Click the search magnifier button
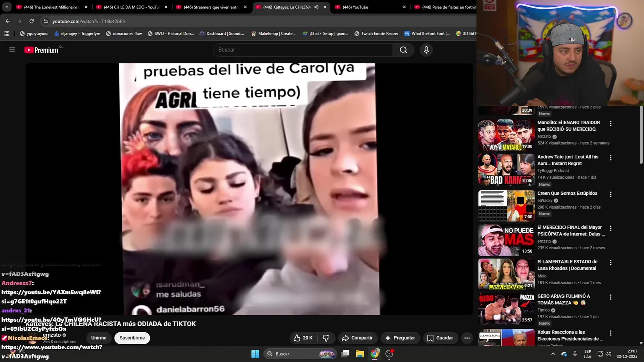Screen dimensions: 644x362 click(x=404, y=50)
